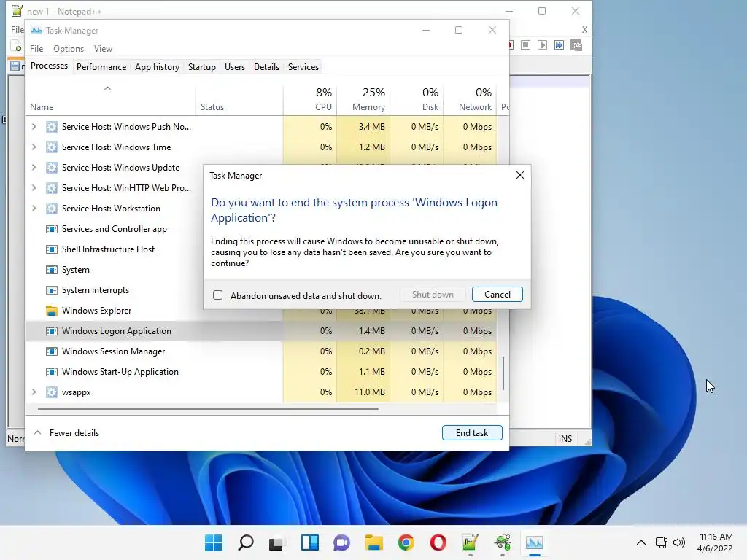The height and width of the screenshot is (560, 747).
Task: Click the End task button
Action: click(x=472, y=433)
